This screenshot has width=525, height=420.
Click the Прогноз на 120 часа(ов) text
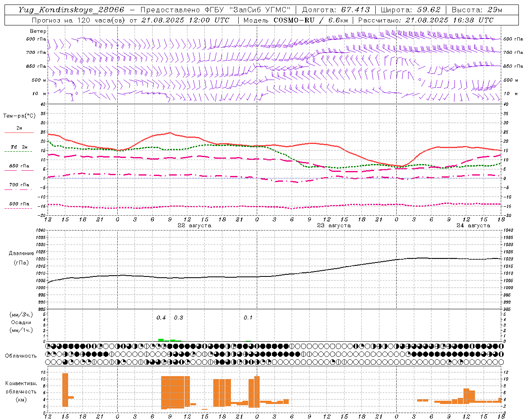pos(79,20)
